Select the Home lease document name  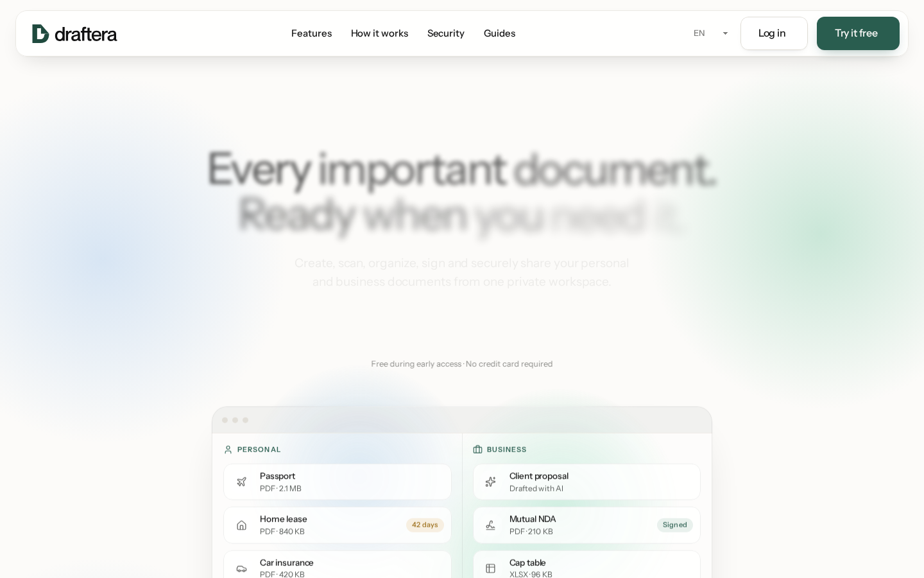(283, 519)
